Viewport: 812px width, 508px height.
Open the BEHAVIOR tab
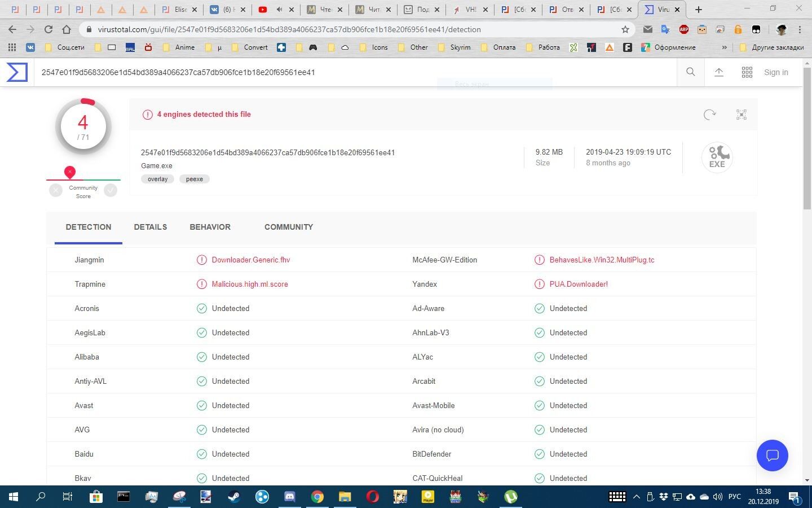[x=210, y=227]
